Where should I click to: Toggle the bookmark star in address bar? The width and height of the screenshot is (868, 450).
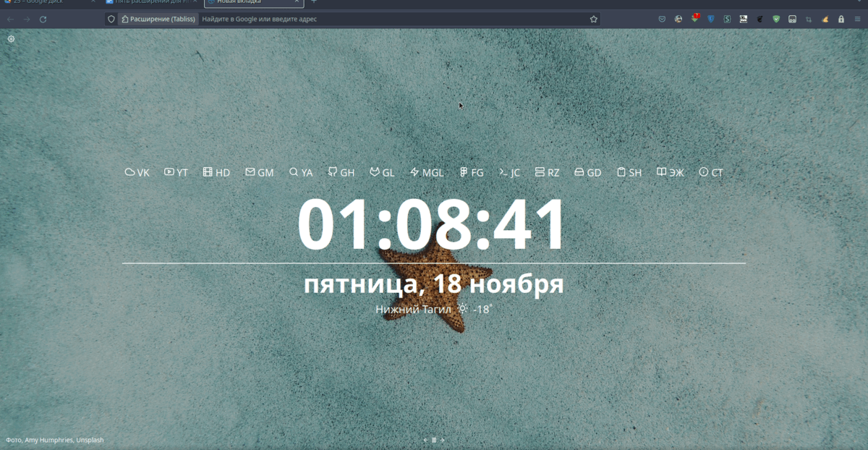pyautogui.click(x=592, y=18)
